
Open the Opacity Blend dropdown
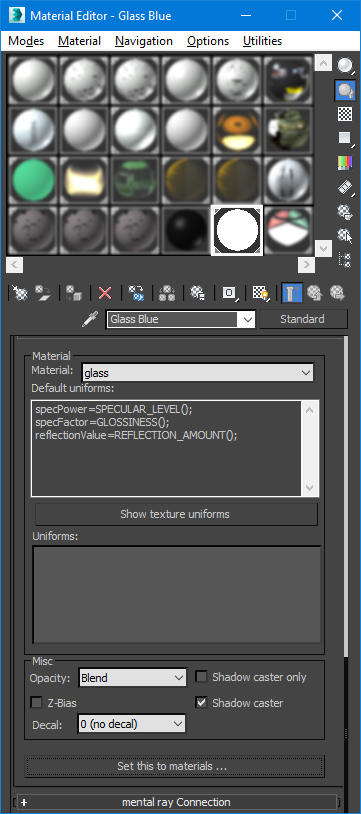tap(132, 678)
